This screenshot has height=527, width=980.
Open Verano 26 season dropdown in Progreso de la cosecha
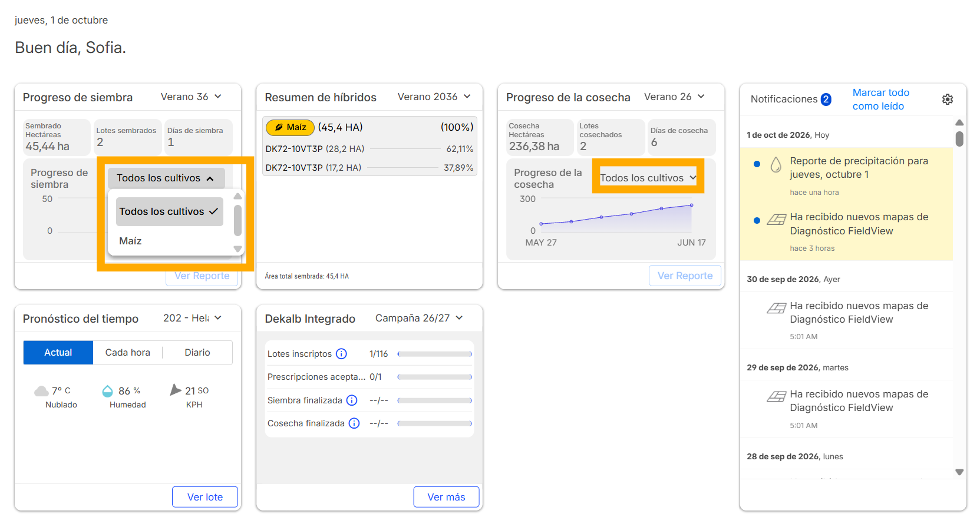click(674, 97)
